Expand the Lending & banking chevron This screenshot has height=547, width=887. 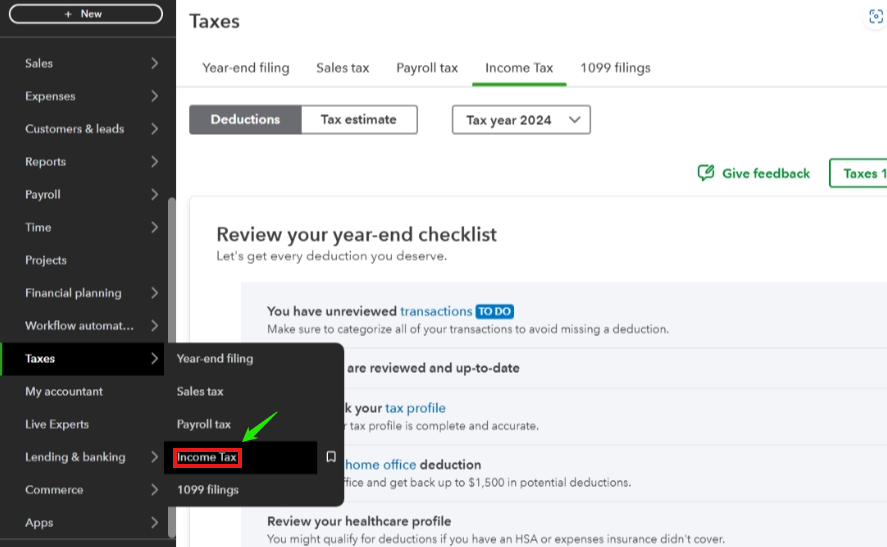(x=154, y=457)
